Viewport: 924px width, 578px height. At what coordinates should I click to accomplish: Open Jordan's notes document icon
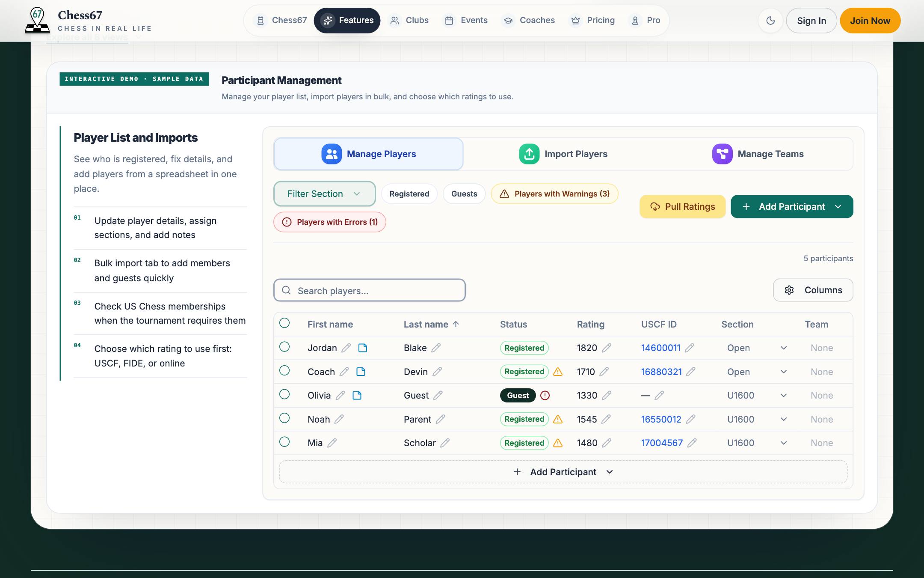coord(363,348)
